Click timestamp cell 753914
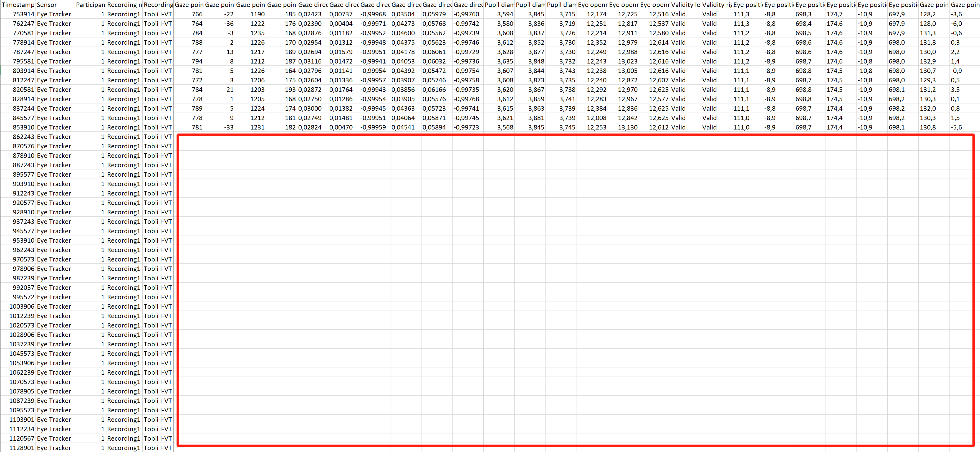Image resolution: width=980 pixels, height=452 pixels. pos(23,14)
